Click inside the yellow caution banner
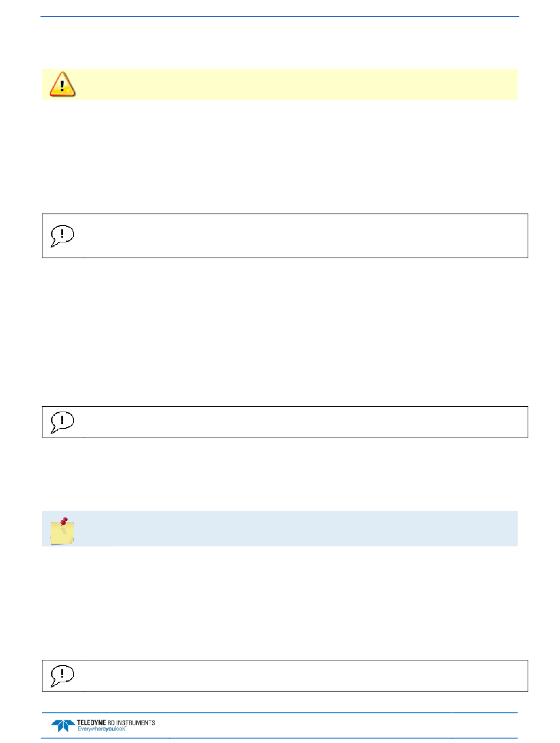 279,84
